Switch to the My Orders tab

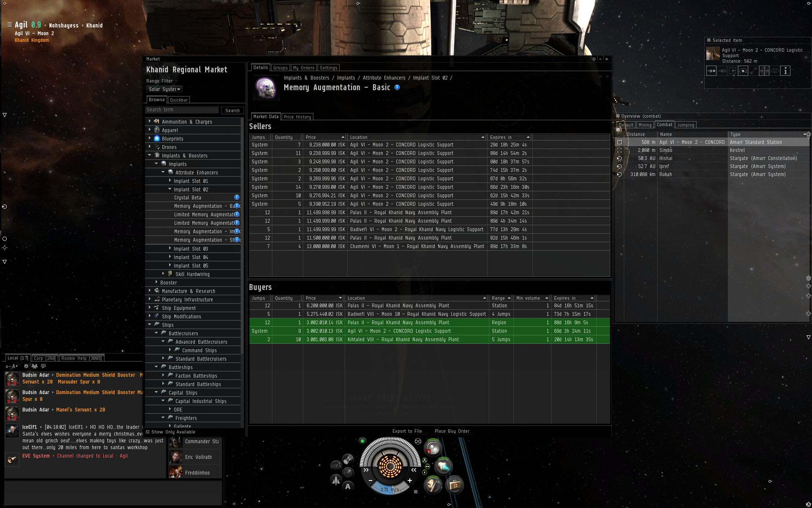click(303, 68)
